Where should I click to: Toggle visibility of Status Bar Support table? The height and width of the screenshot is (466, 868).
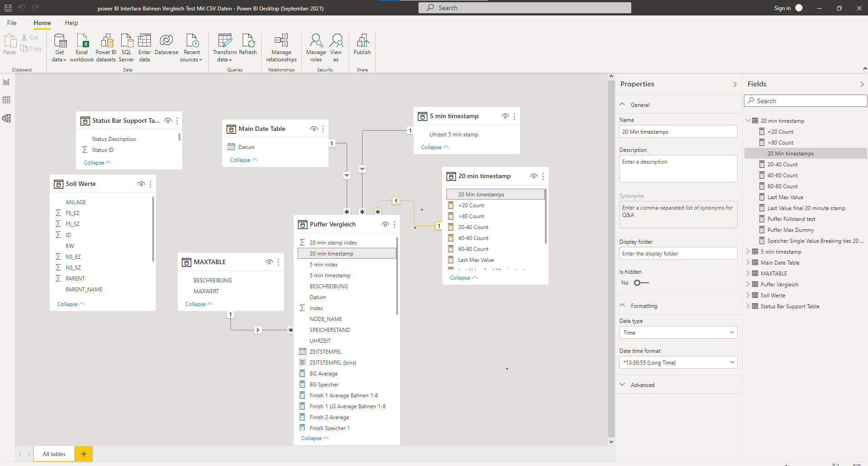tap(168, 120)
